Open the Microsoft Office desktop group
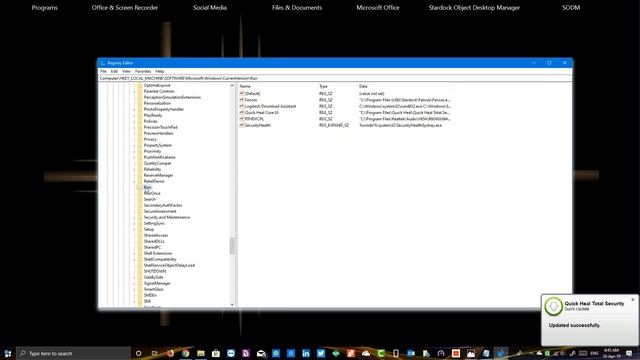Screen dimensions: 640x360 click(378, 8)
